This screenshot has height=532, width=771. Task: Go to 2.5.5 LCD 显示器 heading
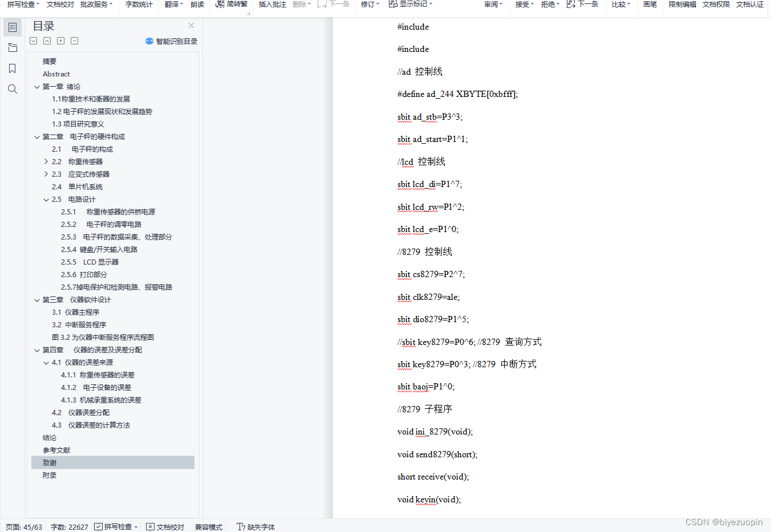tap(90, 262)
